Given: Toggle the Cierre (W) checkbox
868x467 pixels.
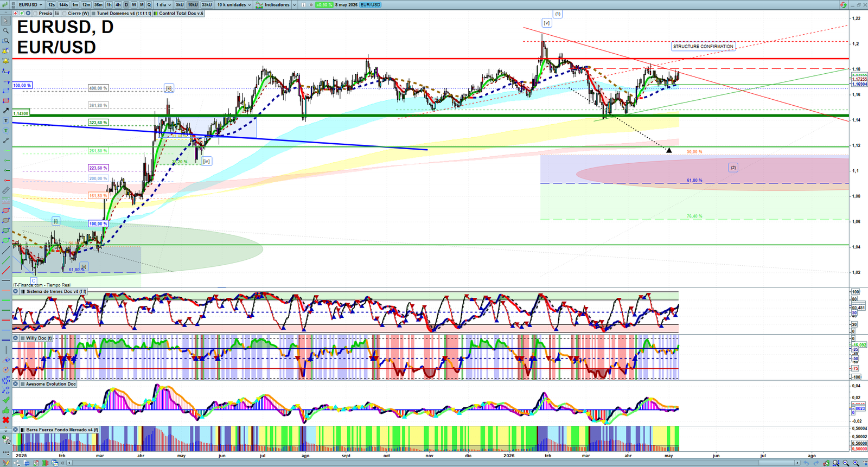Looking at the screenshot, I should coord(65,14).
